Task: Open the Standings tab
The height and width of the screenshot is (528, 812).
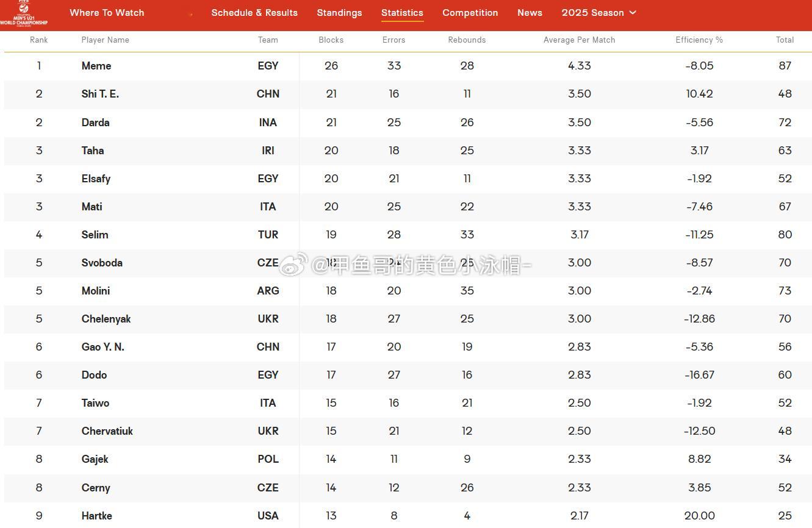Action: pos(339,13)
